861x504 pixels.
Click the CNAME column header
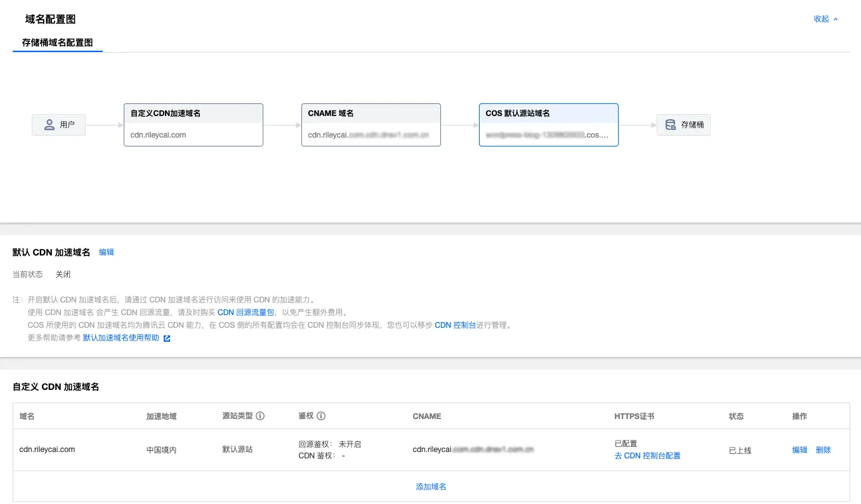click(427, 417)
